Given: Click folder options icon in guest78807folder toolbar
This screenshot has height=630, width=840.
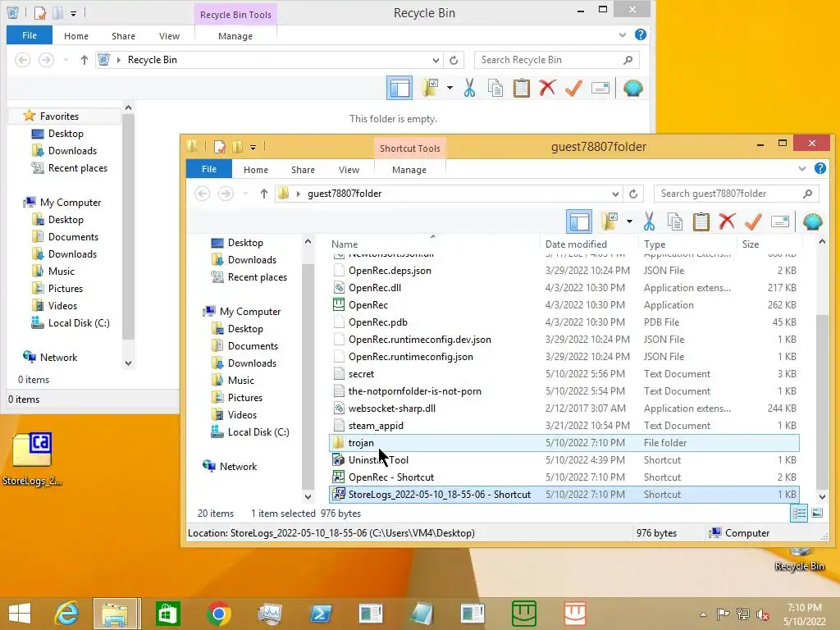Looking at the screenshot, I should click(x=609, y=221).
